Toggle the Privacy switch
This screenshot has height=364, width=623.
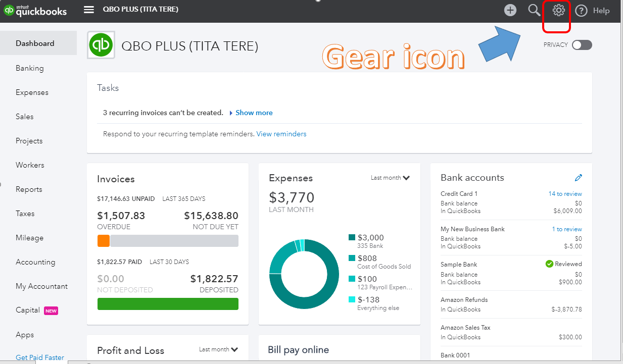pos(582,45)
